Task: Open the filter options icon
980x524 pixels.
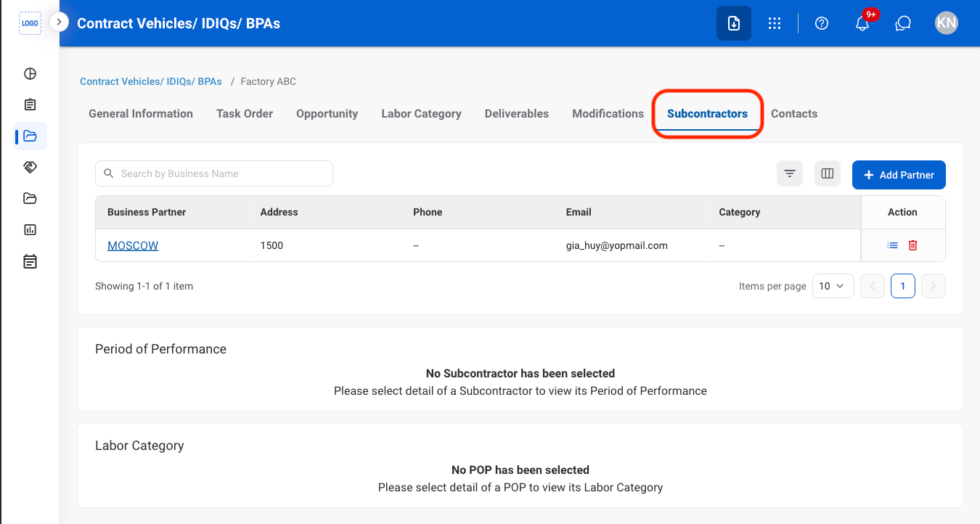Action: pos(790,173)
